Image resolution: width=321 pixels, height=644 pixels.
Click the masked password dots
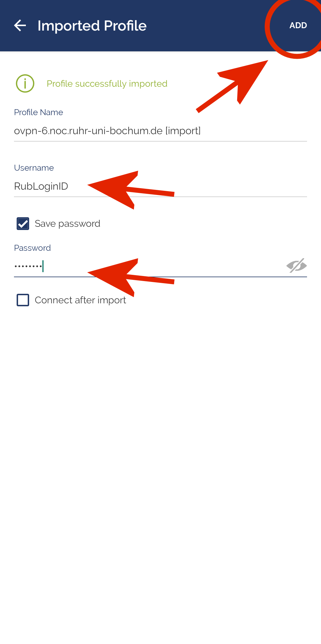click(x=28, y=266)
